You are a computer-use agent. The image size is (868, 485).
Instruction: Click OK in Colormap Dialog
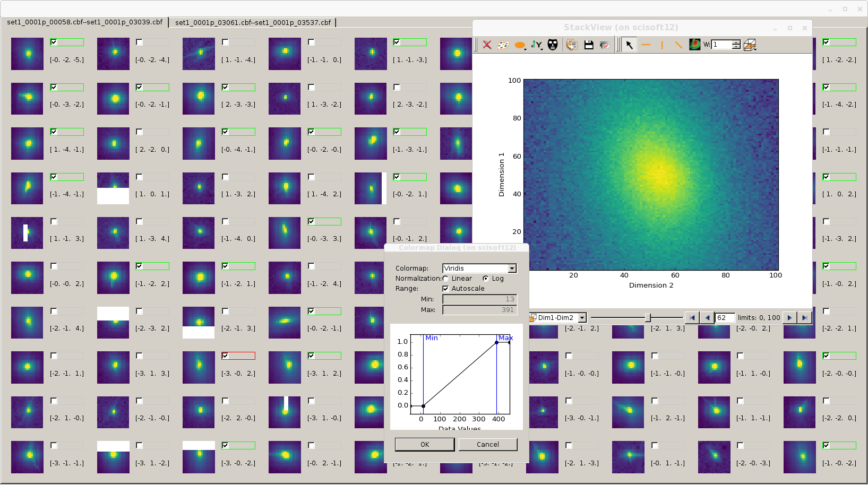(x=425, y=445)
